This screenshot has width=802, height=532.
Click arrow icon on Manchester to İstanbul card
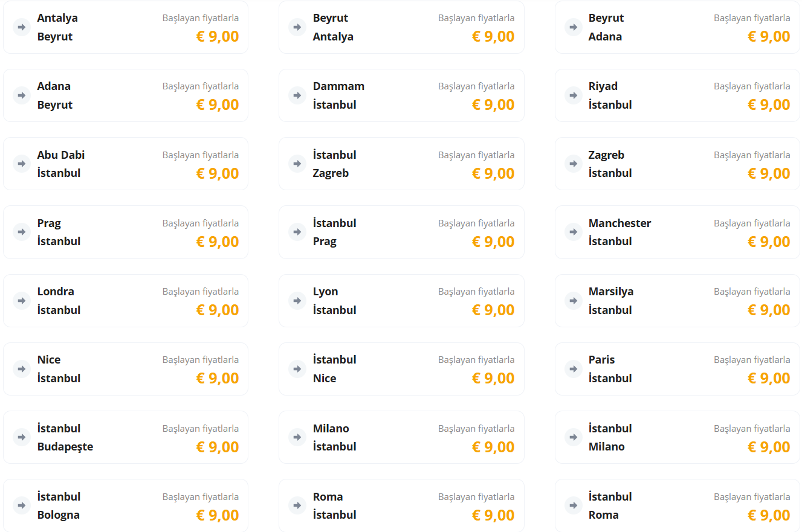pos(573,232)
